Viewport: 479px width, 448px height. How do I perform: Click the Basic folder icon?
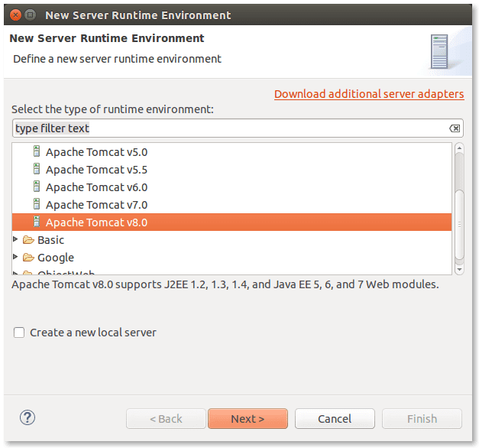point(28,240)
